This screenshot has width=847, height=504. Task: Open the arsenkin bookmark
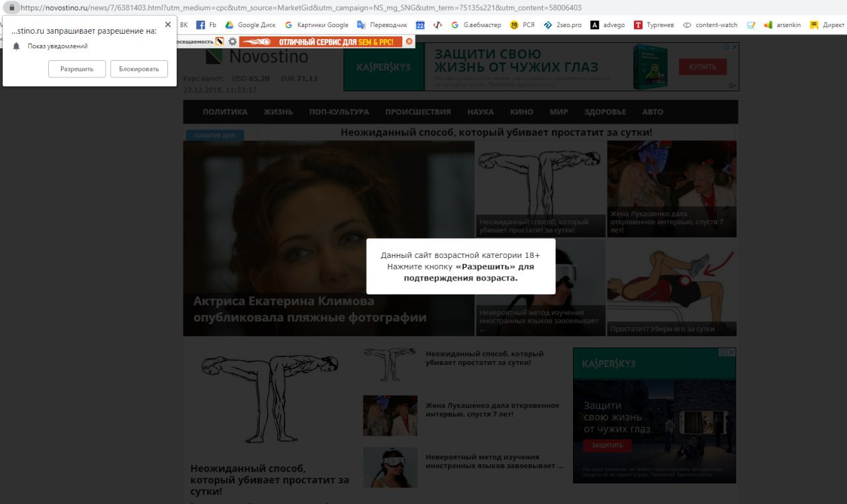coord(783,25)
